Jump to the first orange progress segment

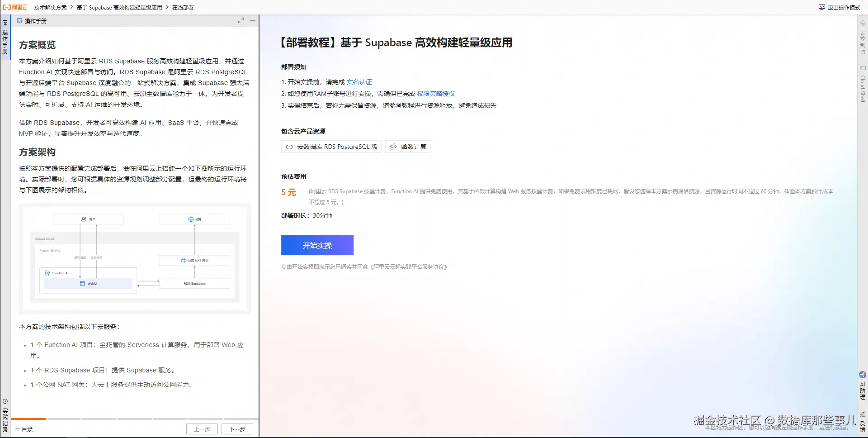28,419
